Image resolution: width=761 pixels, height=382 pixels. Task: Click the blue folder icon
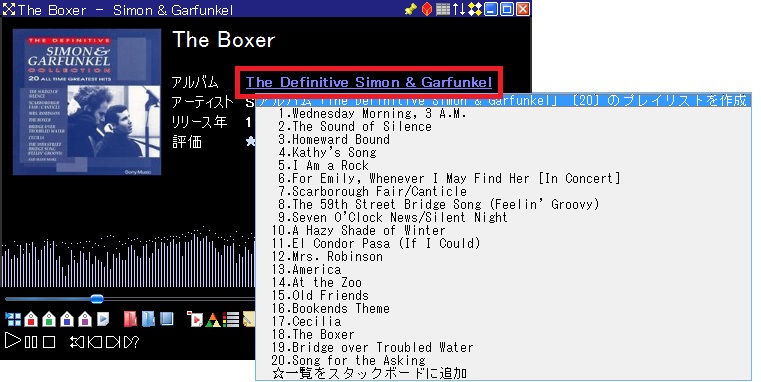tap(149, 319)
